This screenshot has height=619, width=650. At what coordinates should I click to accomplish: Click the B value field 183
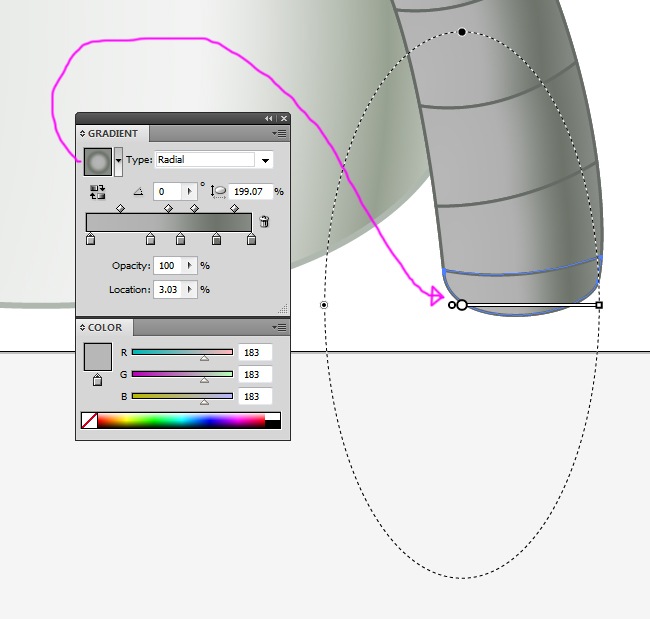tap(255, 396)
